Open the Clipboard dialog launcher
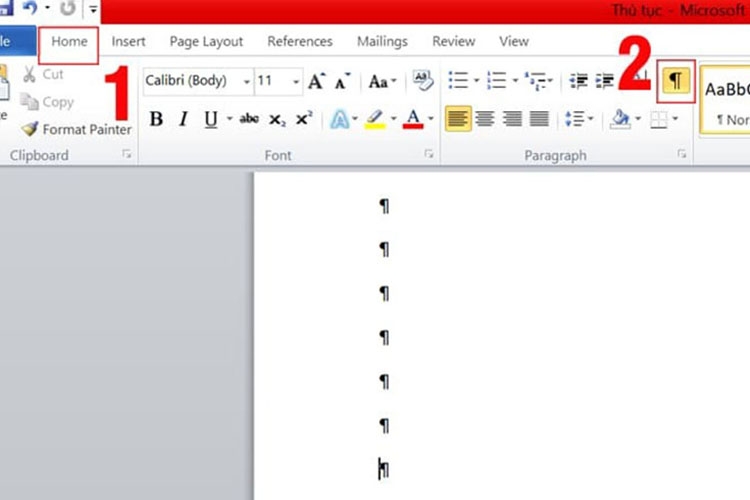The height and width of the screenshot is (500, 750). coord(126,154)
